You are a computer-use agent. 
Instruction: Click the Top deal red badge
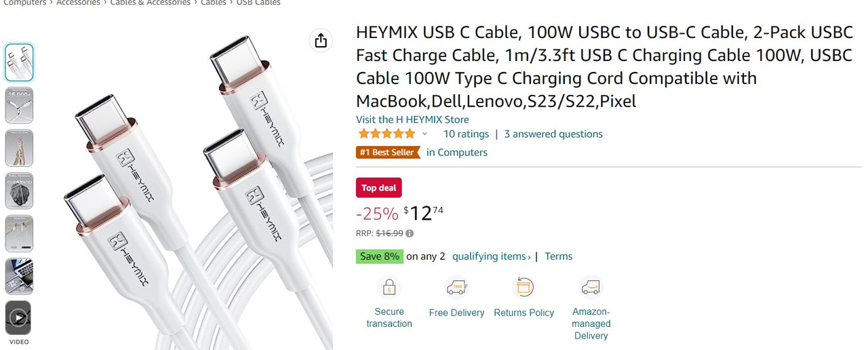pos(378,188)
